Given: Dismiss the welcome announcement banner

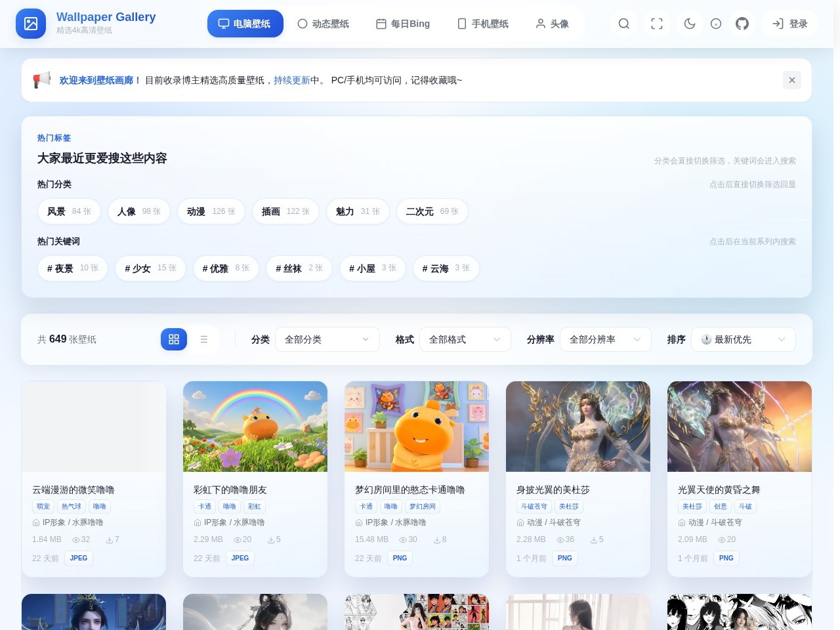Looking at the screenshot, I should 792,80.
